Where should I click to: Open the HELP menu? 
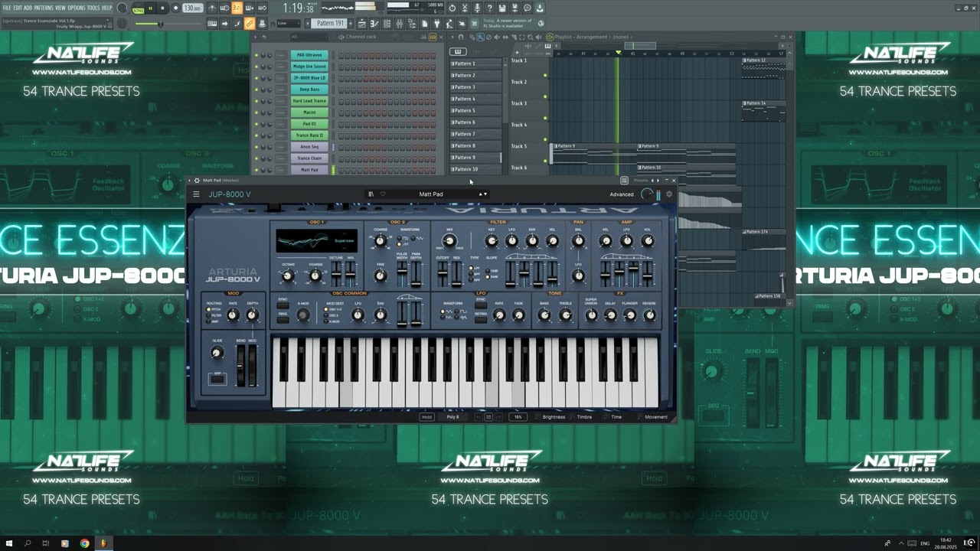point(106,8)
